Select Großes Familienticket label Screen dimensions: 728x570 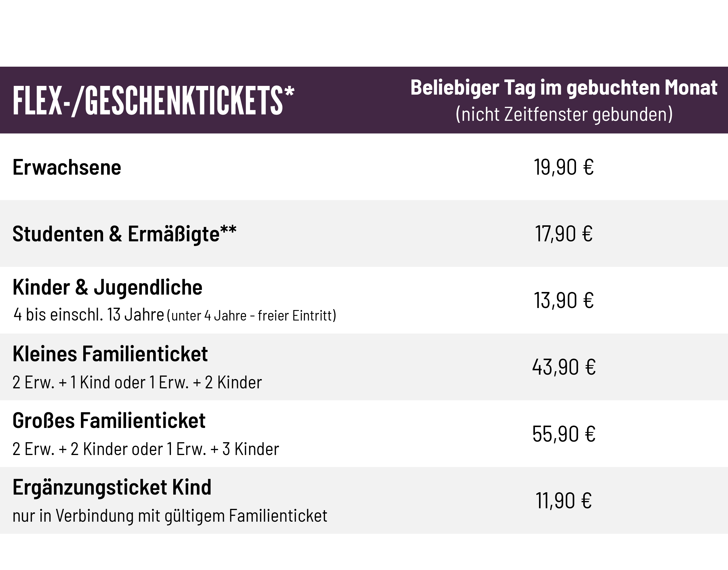click(109, 420)
